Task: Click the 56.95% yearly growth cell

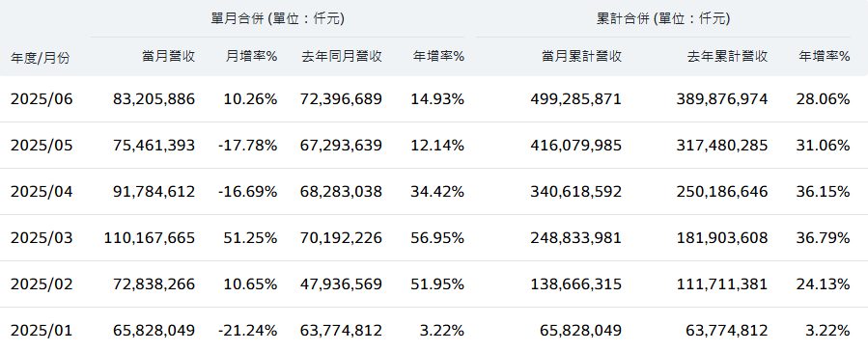Action: pyautogui.click(x=437, y=238)
